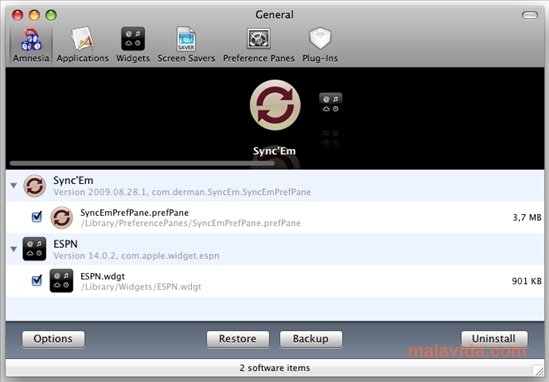
Task: Click the toolbar toggle pill button
Action: coord(530,15)
